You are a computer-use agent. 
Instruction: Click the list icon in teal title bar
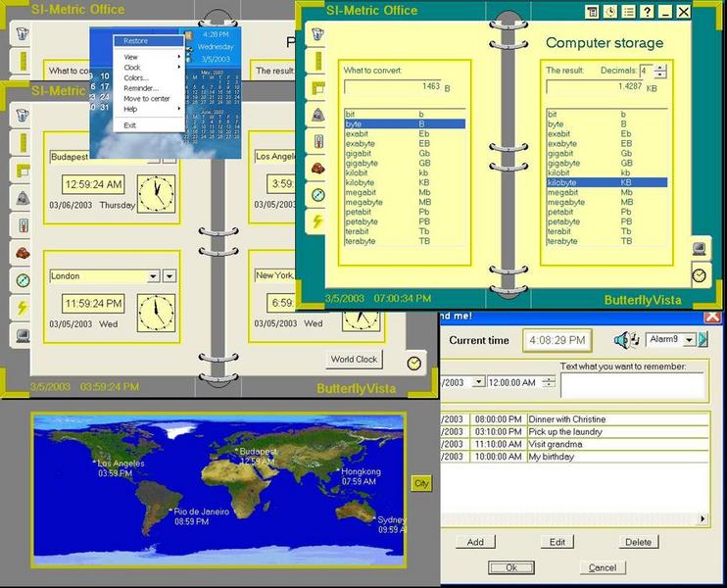coord(629,12)
